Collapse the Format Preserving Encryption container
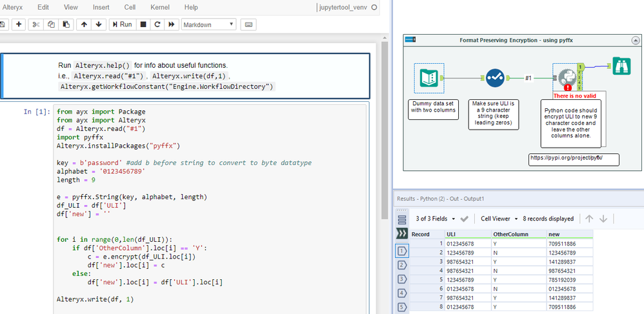 636,40
